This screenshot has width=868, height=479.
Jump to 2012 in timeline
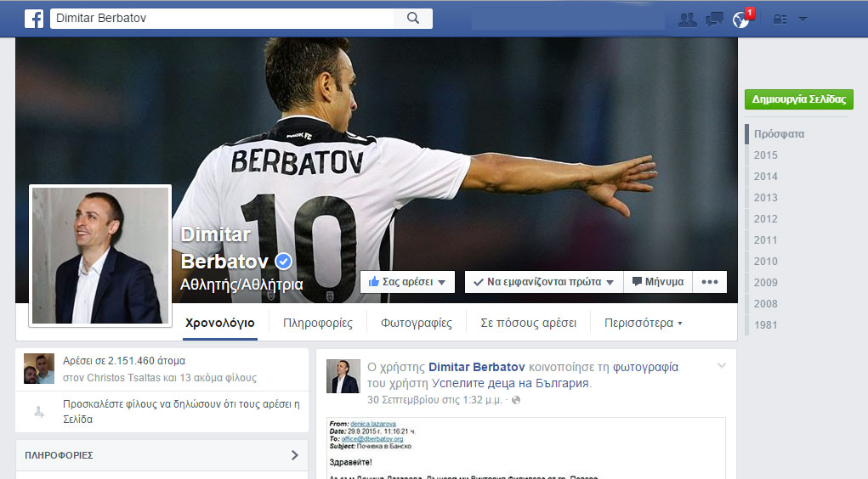click(766, 218)
